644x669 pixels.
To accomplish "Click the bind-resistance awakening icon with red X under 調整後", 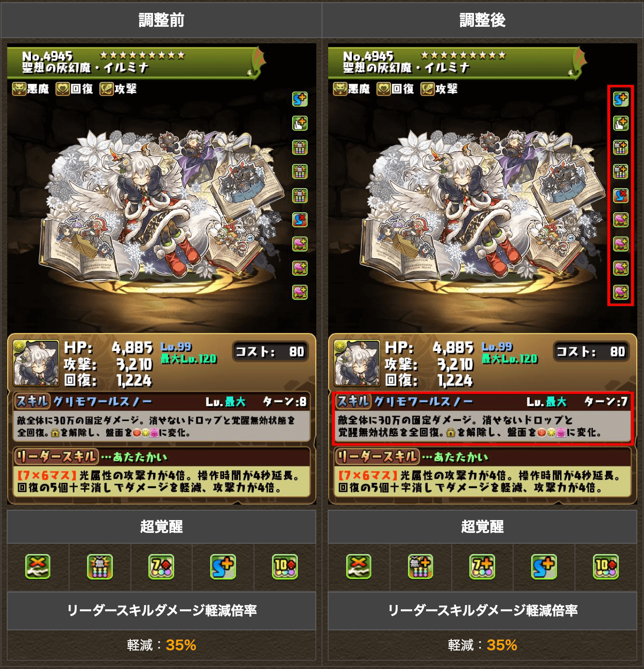I will 621,195.
